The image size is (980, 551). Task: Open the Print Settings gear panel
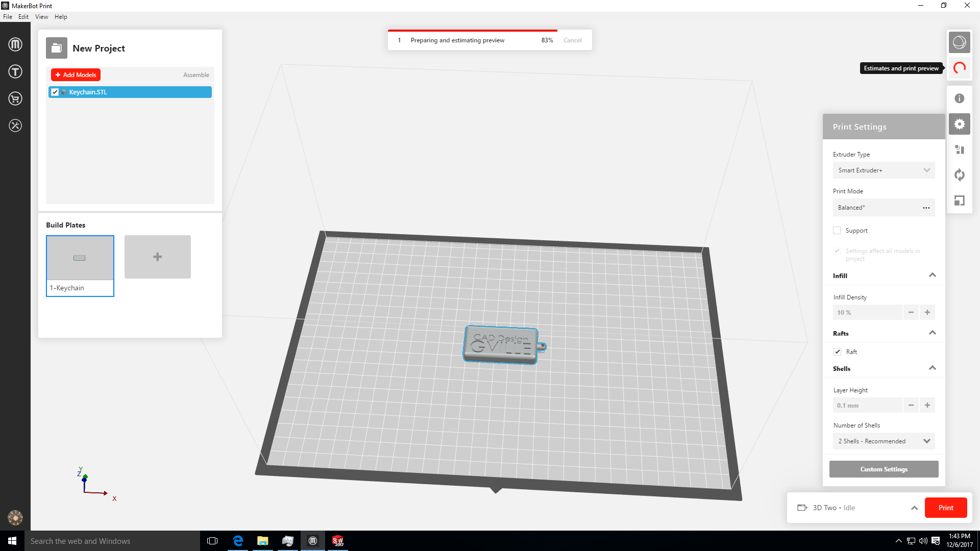[x=960, y=123]
